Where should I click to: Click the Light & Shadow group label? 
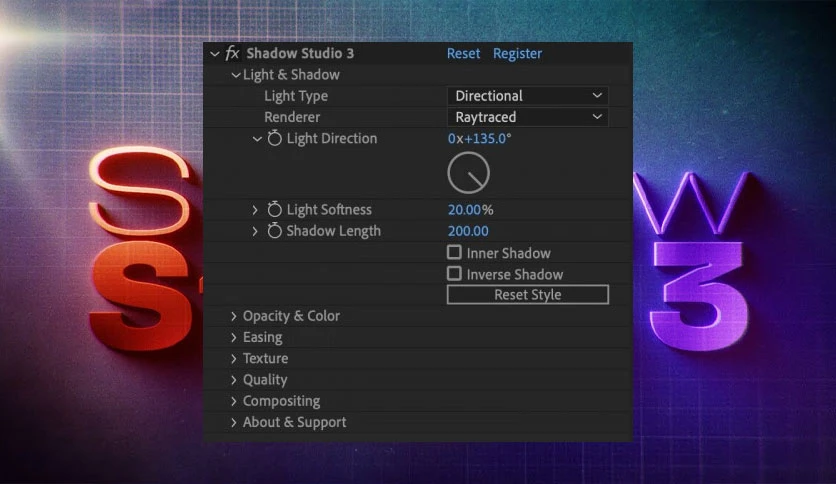(291, 75)
